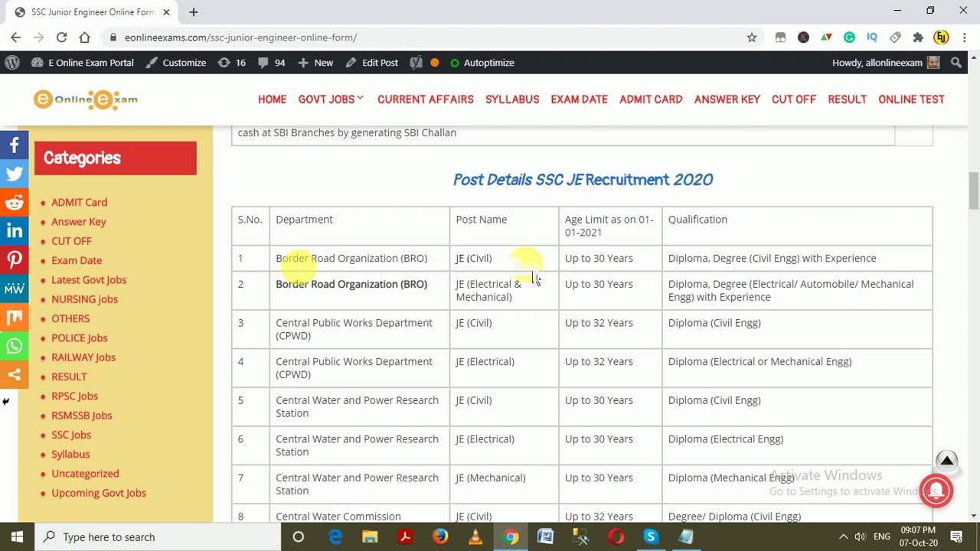Click the page vertical scrollbar thumb
Screen dimensions: 980x551
coord(974,191)
